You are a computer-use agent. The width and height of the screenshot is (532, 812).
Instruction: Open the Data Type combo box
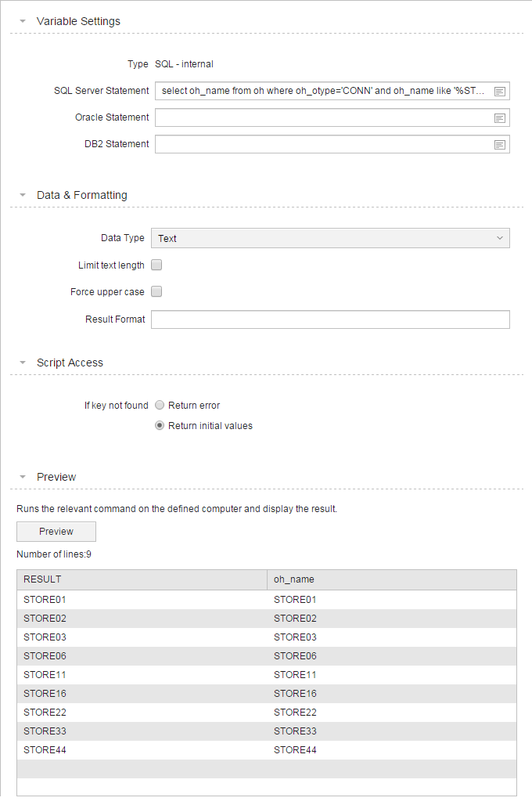point(330,237)
